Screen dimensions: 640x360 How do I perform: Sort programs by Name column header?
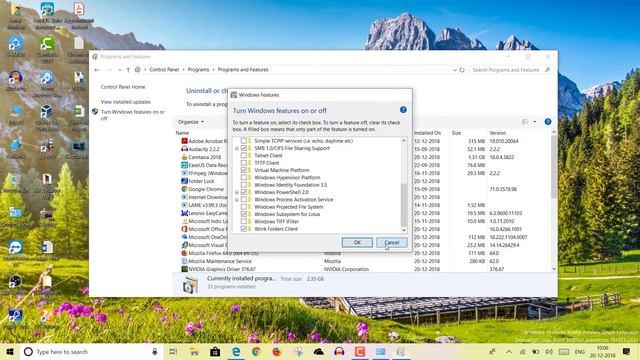[182, 133]
